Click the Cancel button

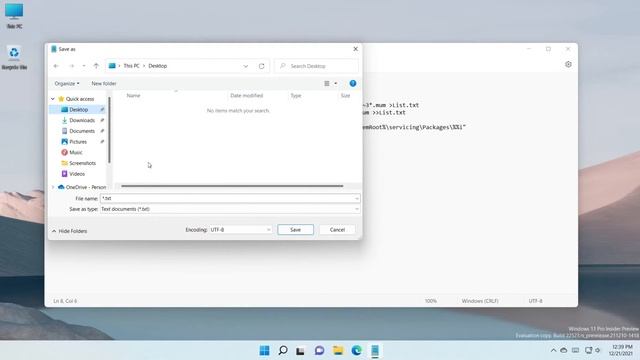[x=337, y=230]
